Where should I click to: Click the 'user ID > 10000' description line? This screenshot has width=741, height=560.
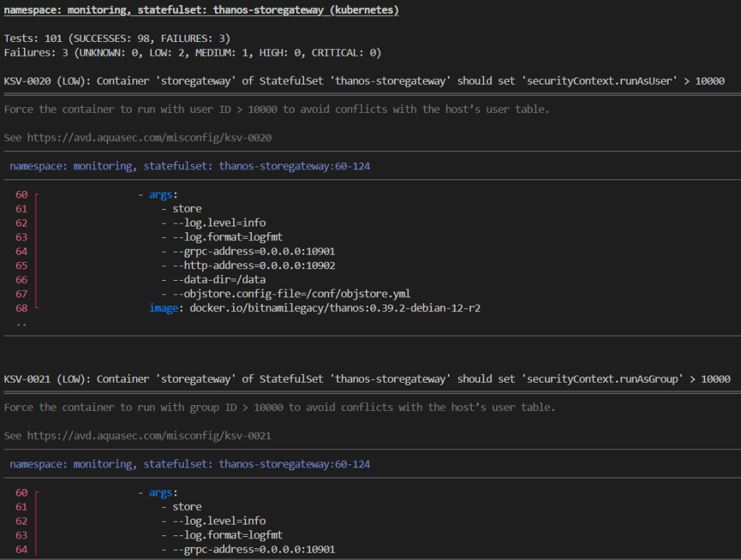pyautogui.click(x=277, y=109)
